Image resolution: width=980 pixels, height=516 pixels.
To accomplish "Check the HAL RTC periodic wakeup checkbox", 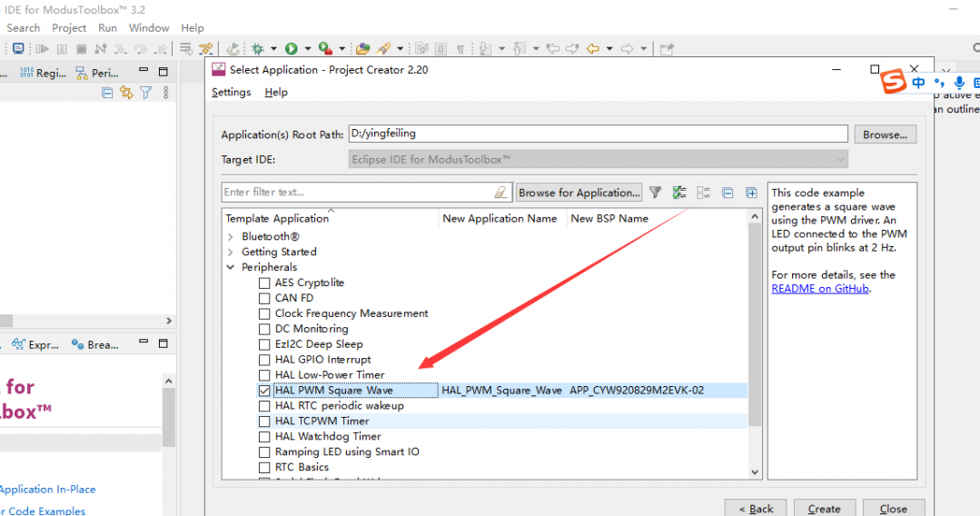I will (264, 406).
